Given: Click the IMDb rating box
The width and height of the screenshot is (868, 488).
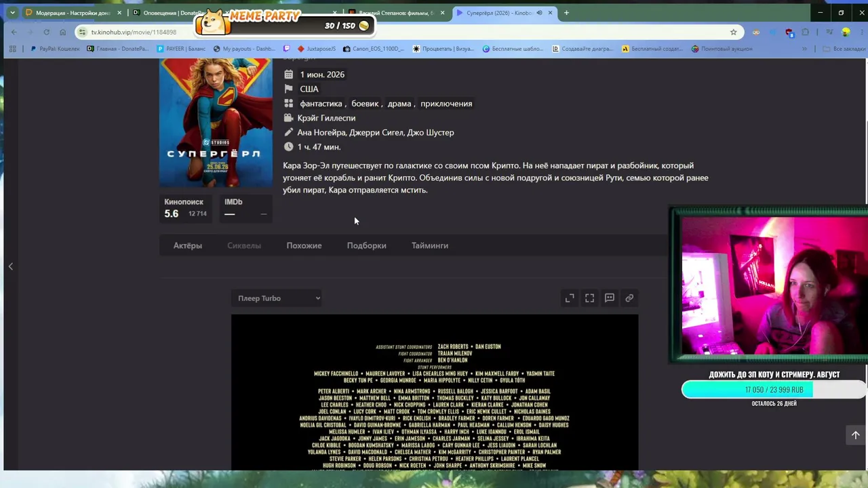Looking at the screenshot, I should (x=246, y=208).
